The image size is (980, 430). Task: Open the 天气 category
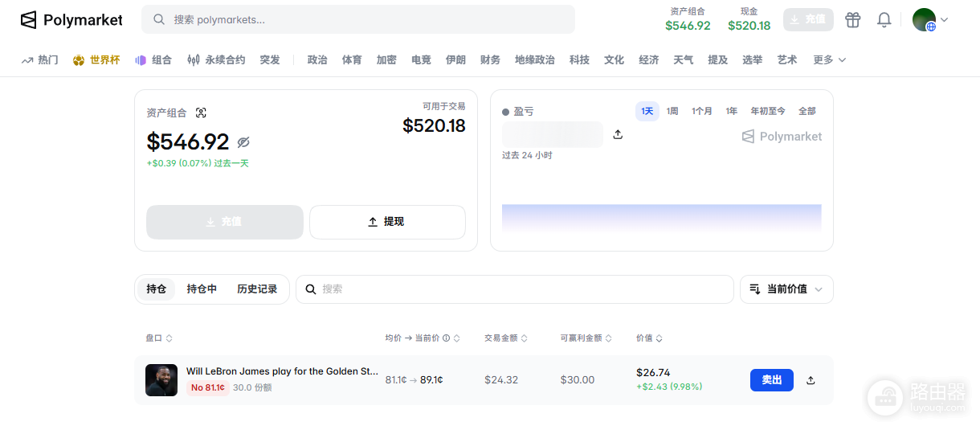point(683,59)
